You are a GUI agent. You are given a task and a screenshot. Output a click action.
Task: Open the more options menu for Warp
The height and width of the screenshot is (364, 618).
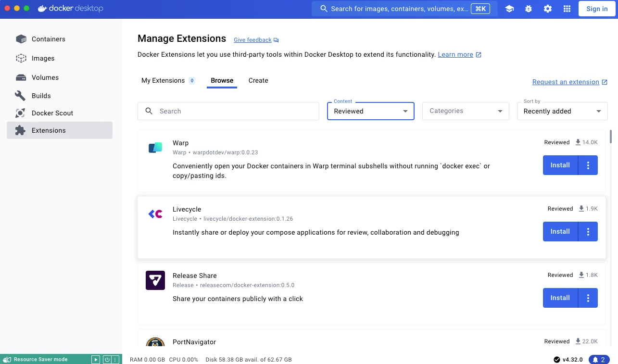pyautogui.click(x=588, y=165)
